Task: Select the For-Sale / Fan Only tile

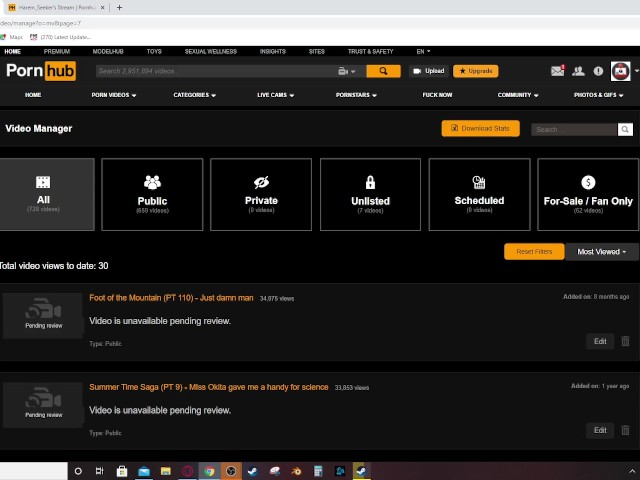Action: [588, 194]
